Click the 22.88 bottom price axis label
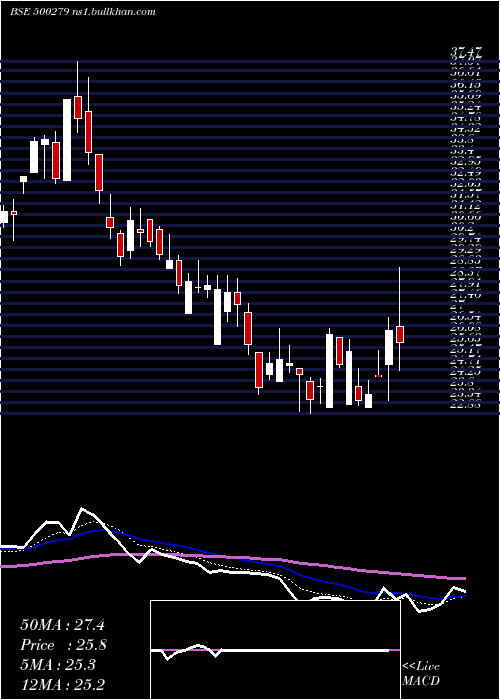 (x=464, y=405)
